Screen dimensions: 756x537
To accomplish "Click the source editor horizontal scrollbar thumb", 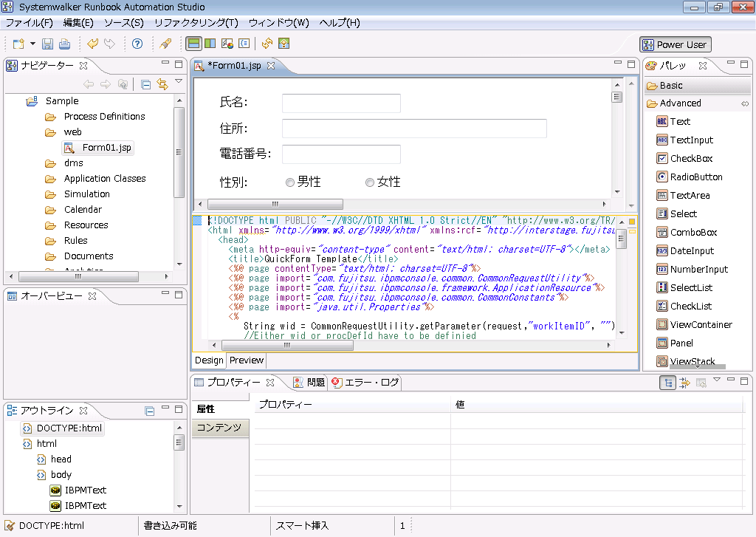I will [287, 346].
